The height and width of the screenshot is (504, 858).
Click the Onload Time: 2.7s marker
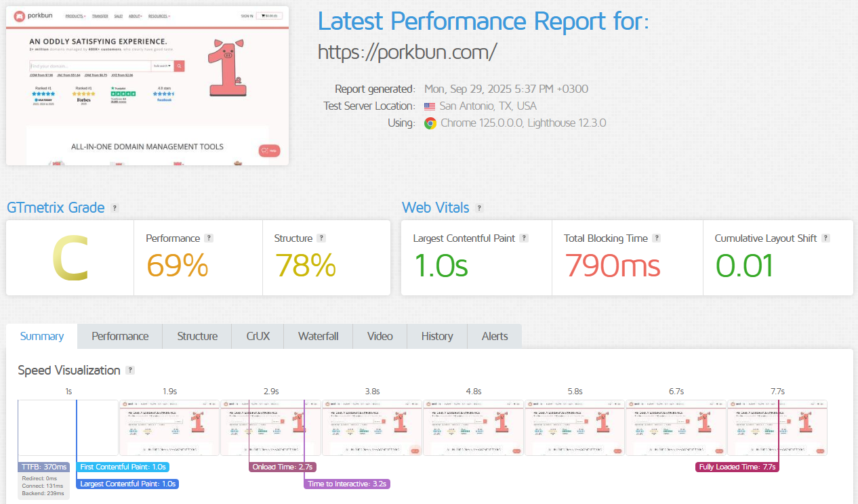pos(283,467)
